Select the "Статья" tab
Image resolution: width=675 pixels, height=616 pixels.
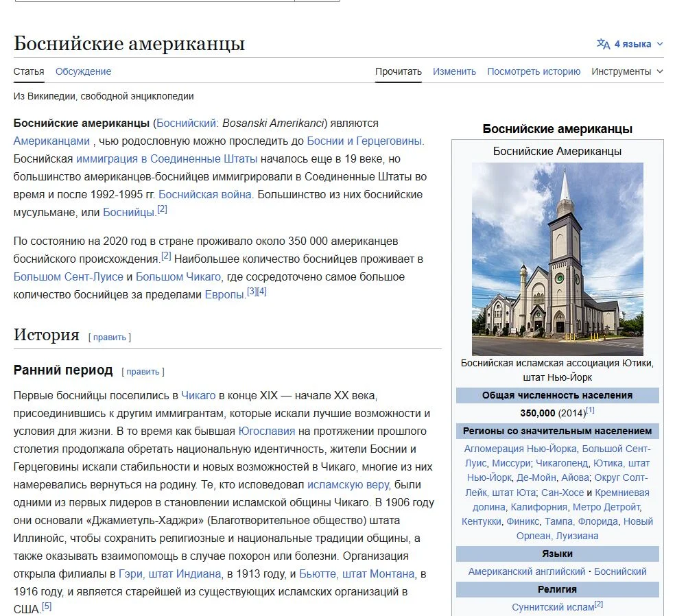[x=28, y=71]
